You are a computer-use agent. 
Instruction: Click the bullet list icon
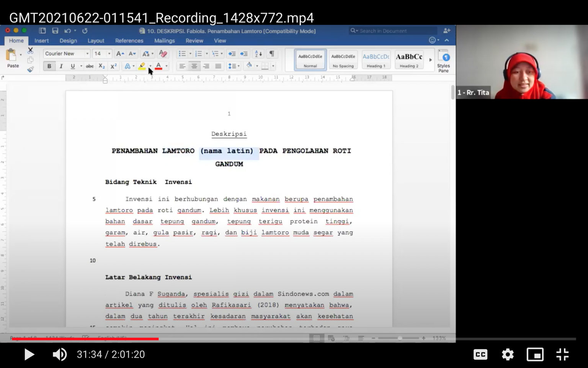(x=182, y=54)
